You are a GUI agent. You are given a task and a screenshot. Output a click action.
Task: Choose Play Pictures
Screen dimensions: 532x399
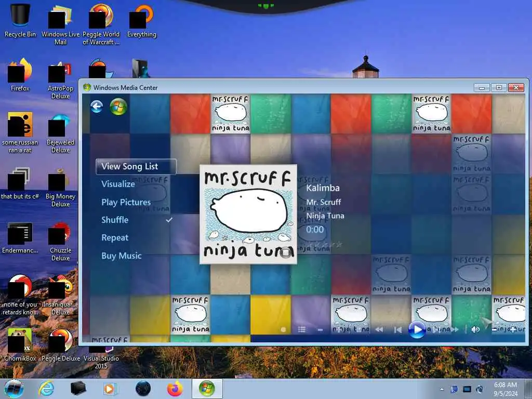pyautogui.click(x=126, y=202)
